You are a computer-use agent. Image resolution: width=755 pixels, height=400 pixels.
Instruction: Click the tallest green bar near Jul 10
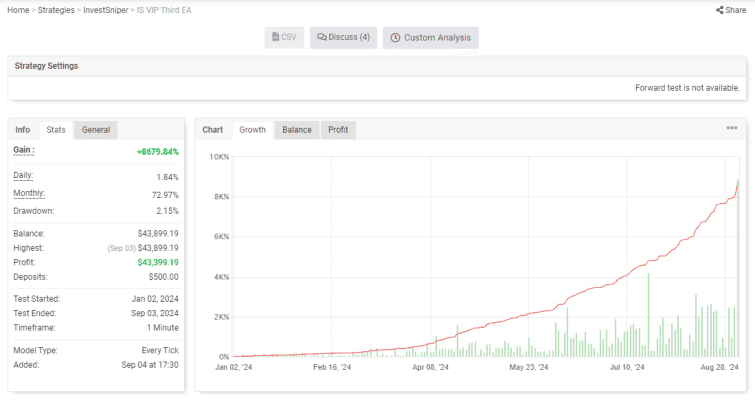(648, 315)
